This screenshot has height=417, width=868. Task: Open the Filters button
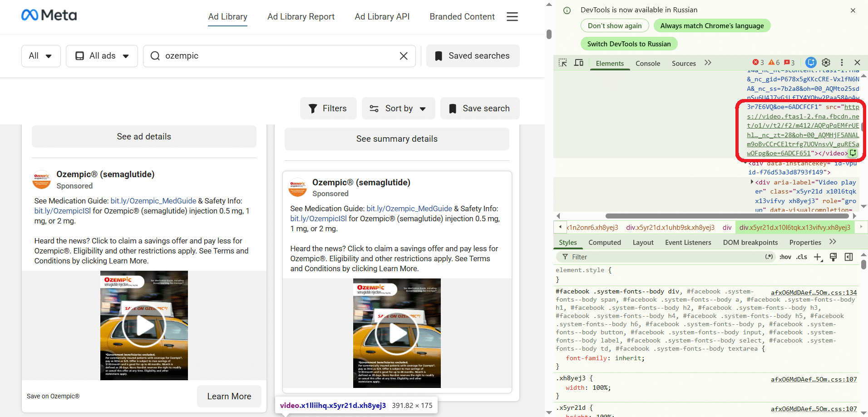328,109
